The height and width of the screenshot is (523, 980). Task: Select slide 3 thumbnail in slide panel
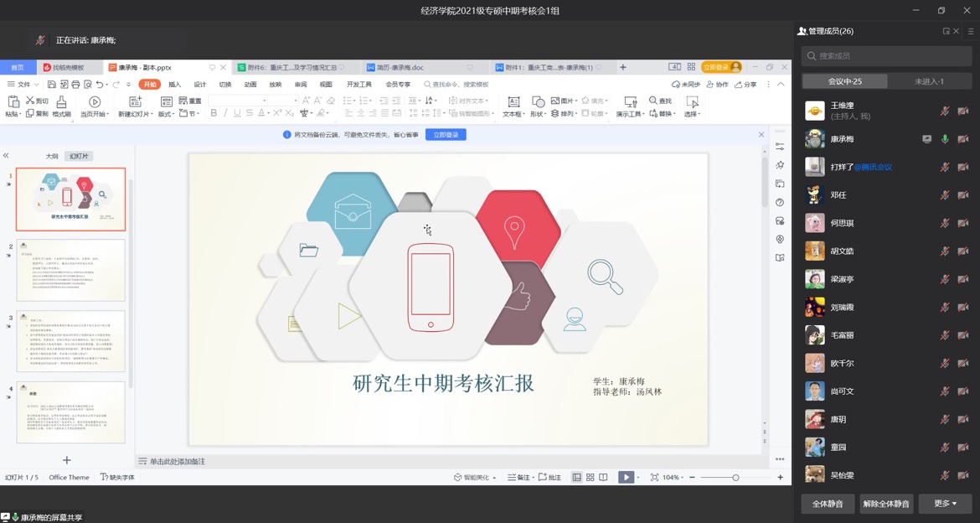71,341
